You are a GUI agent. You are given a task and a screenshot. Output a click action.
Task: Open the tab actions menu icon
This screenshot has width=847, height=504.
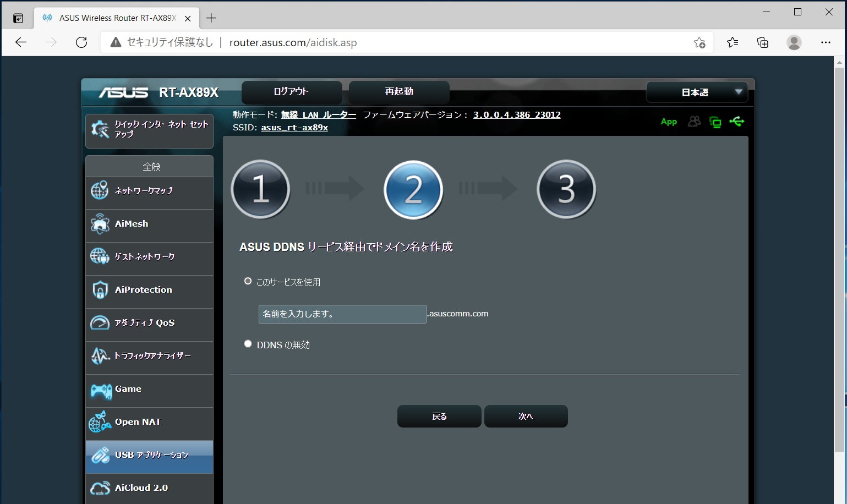tap(18, 18)
